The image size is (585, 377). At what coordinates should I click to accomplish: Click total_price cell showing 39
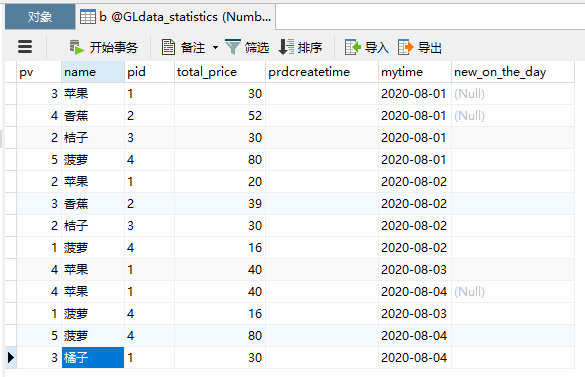(220, 204)
